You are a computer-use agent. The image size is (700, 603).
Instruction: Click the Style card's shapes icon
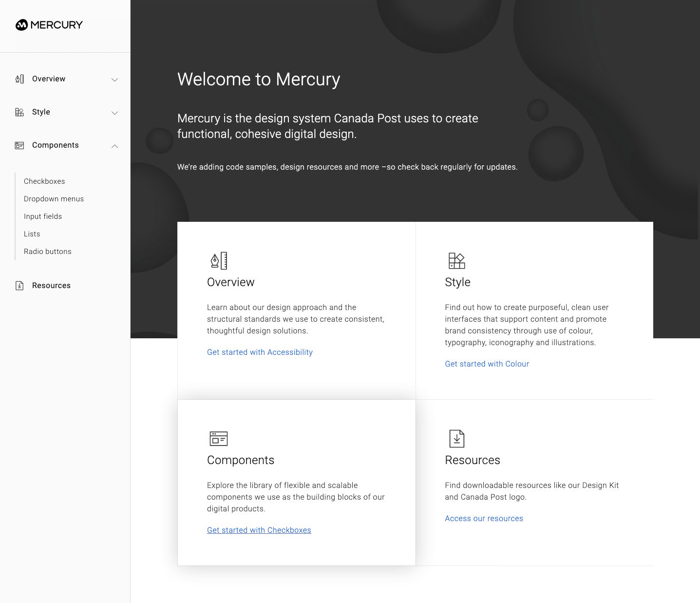point(457,261)
